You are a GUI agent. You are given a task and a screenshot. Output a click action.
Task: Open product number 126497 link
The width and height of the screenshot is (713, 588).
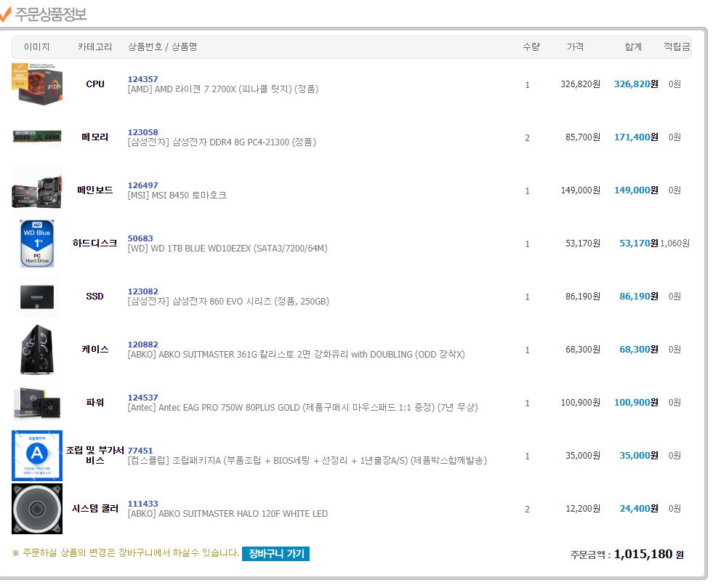[x=142, y=185]
